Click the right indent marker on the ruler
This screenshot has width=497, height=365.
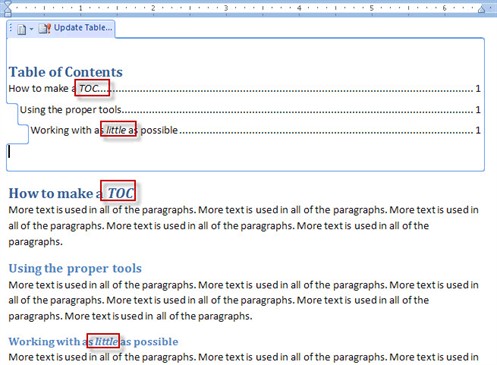[x=481, y=9]
